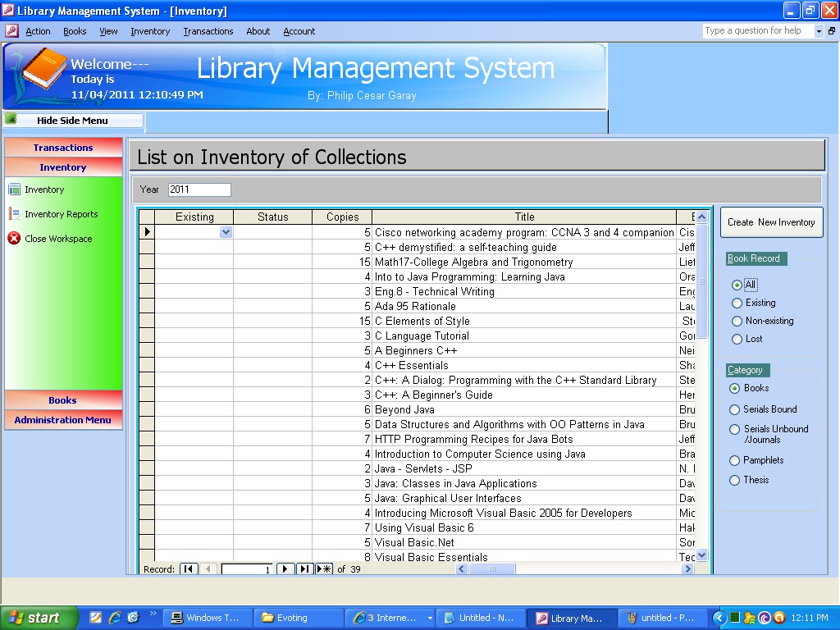
Task: Click Create New Inventory button
Action: point(771,222)
